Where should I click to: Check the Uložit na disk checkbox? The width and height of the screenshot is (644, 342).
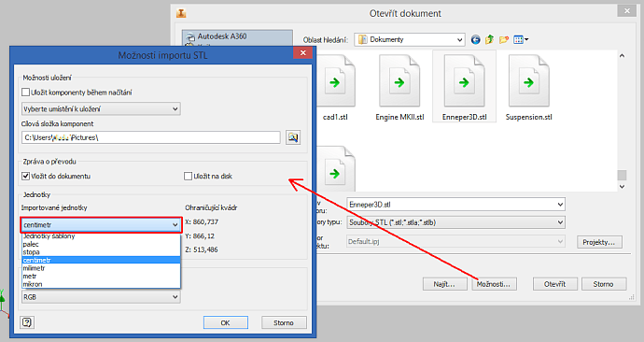(189, 176)
